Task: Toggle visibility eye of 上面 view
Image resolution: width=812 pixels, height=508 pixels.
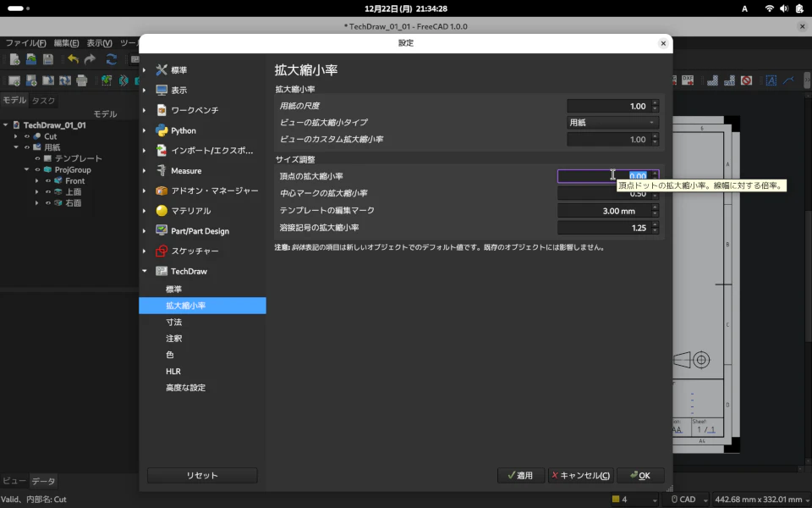Action: [x=47, y=192]
